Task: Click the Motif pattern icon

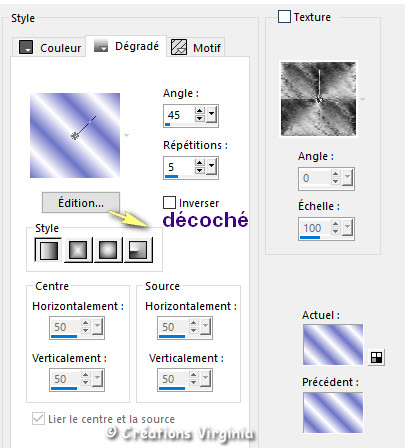Action: 179,47
